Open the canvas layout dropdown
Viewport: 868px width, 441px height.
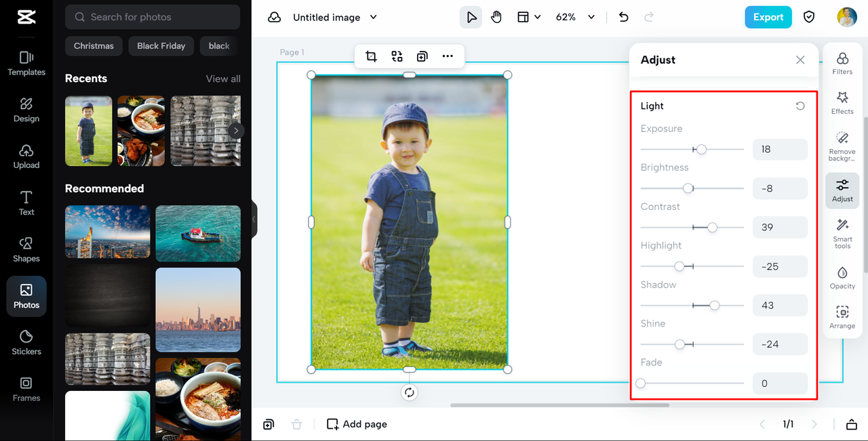click(529, 17)
